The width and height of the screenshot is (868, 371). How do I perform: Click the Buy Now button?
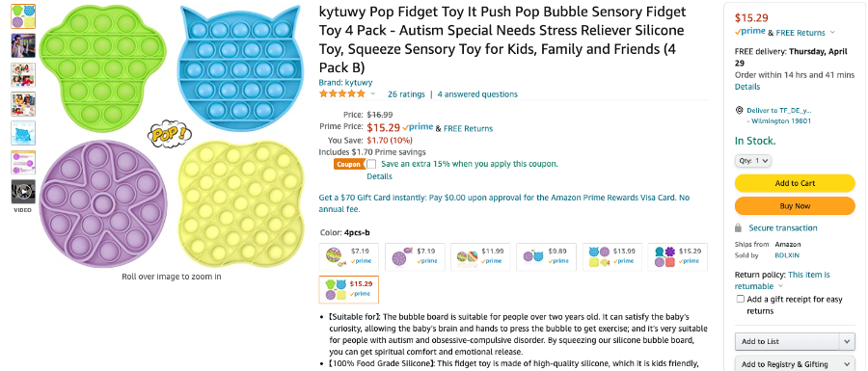(795, 205)
